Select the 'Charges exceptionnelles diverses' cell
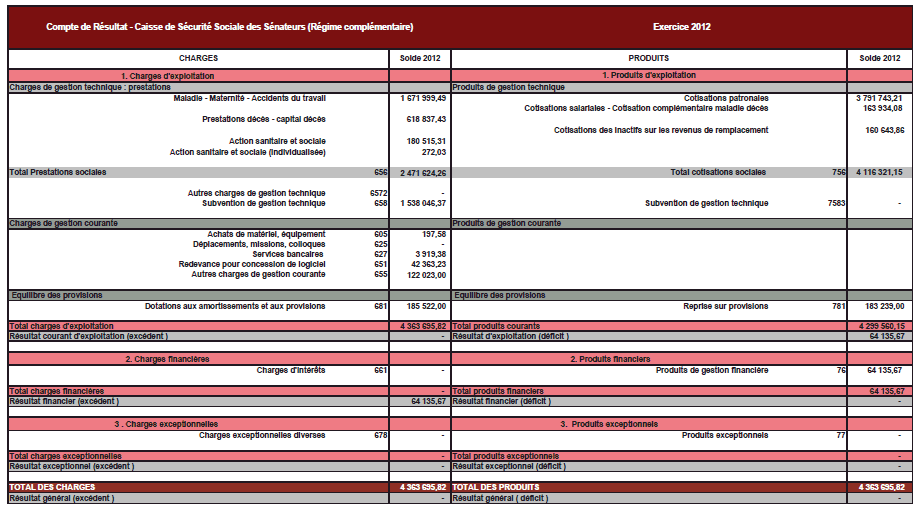 (262, 435)
